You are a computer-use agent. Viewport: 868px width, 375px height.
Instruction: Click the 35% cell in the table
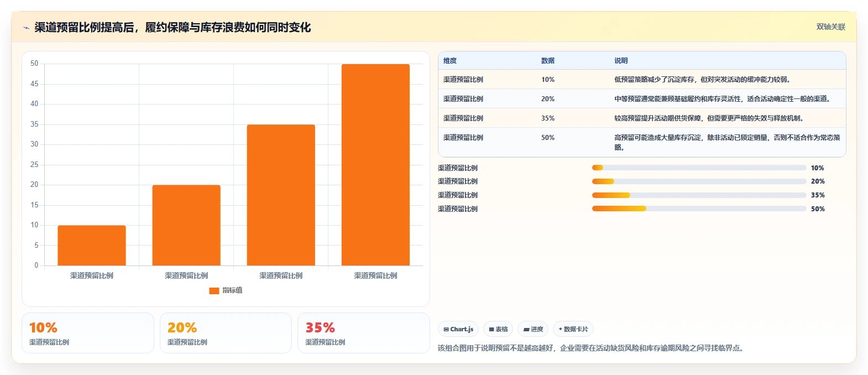[548, 118]
